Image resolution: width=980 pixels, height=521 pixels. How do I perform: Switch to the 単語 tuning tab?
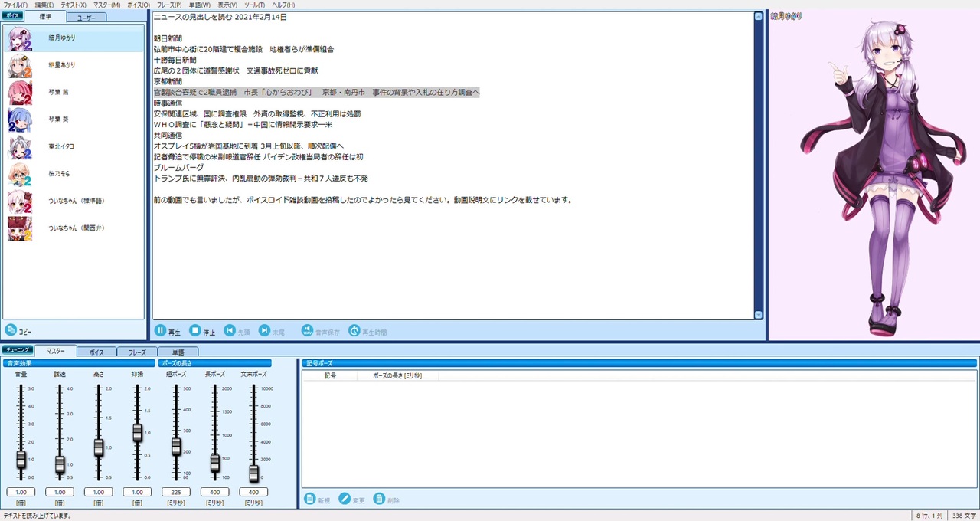[x=178, y=352]
